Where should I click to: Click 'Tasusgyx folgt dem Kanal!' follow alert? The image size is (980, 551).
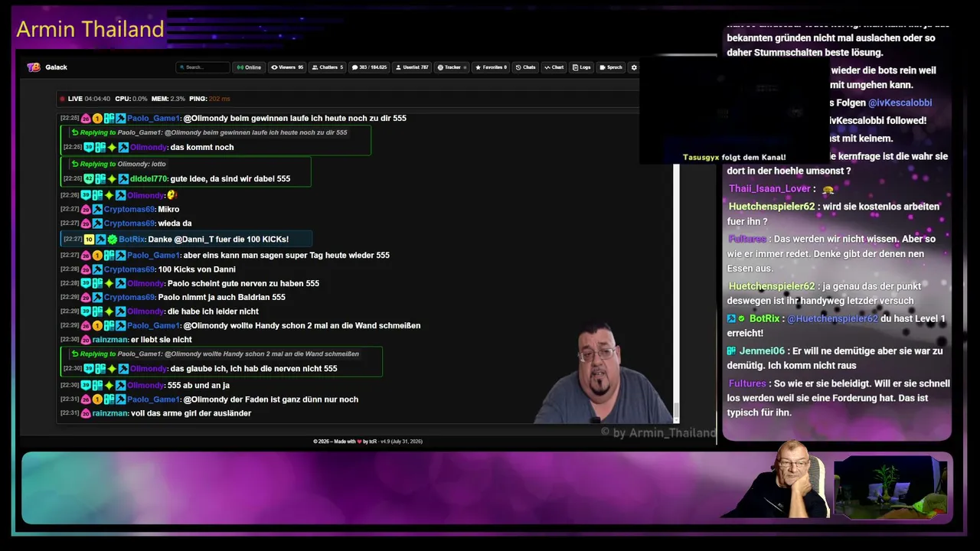[734, 157]
